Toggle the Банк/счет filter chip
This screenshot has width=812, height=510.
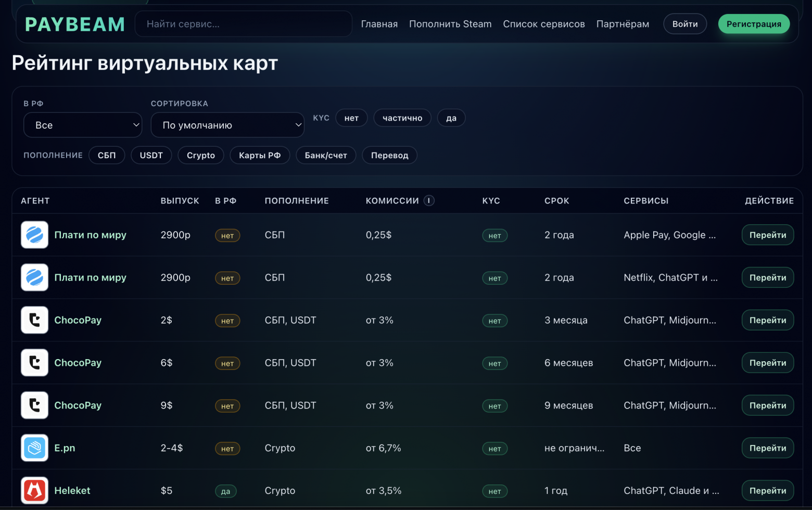326,155
